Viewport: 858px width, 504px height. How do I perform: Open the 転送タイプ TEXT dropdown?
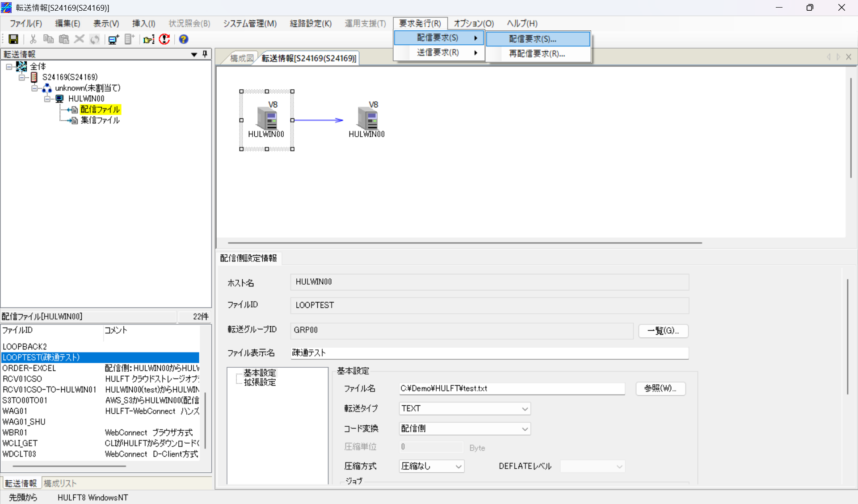pos(525,409)
